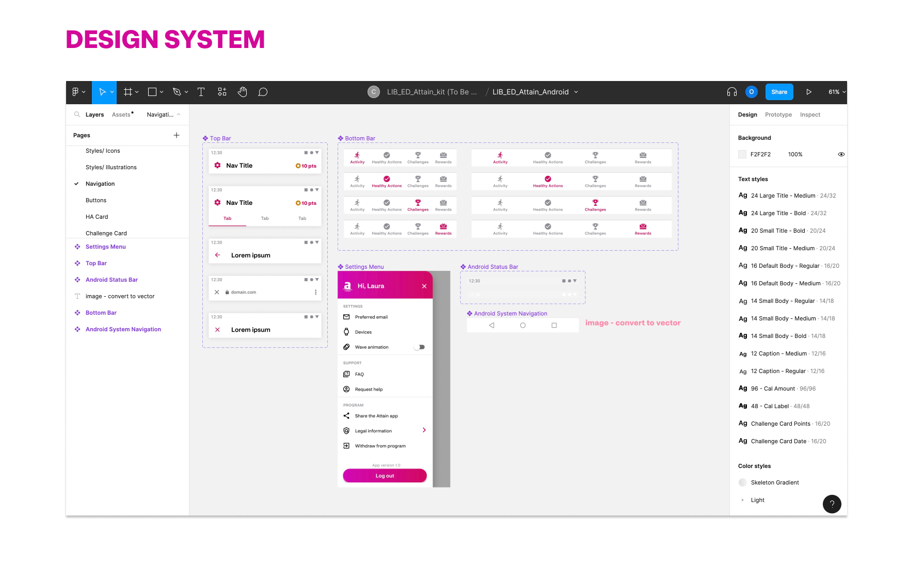Viewport: 924px width, 565px height.
Task: Open the zoom level 61% dropdown
Action: pos(837,92)
